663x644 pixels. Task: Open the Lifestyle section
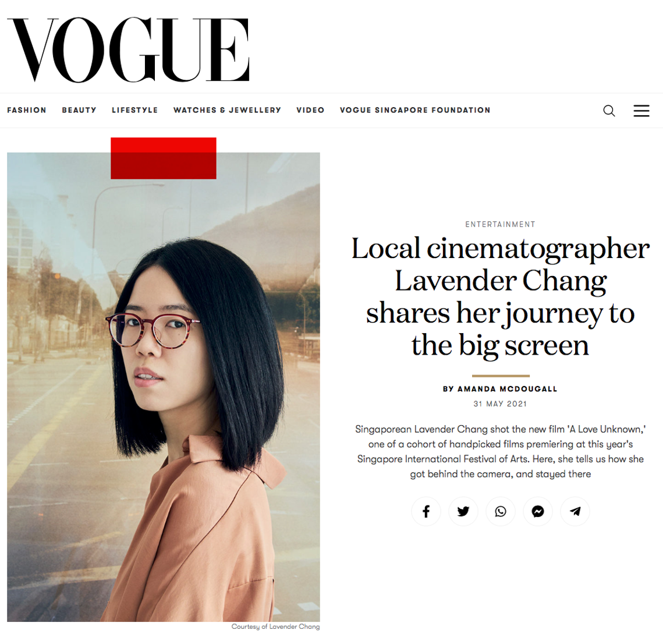pyautogui.click(x=135, y=110)
